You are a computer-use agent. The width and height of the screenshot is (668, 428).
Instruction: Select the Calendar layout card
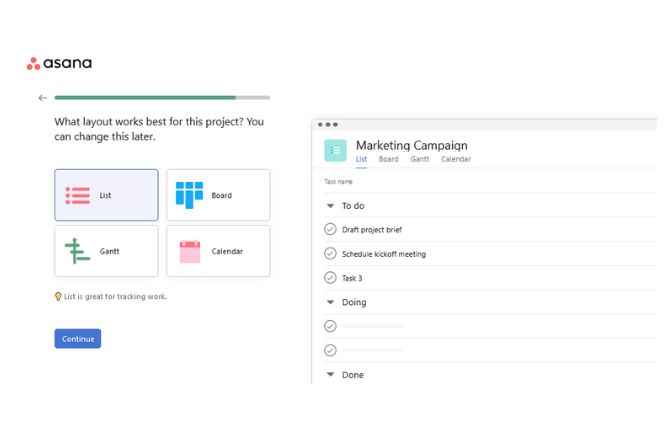tap(218, 251)
